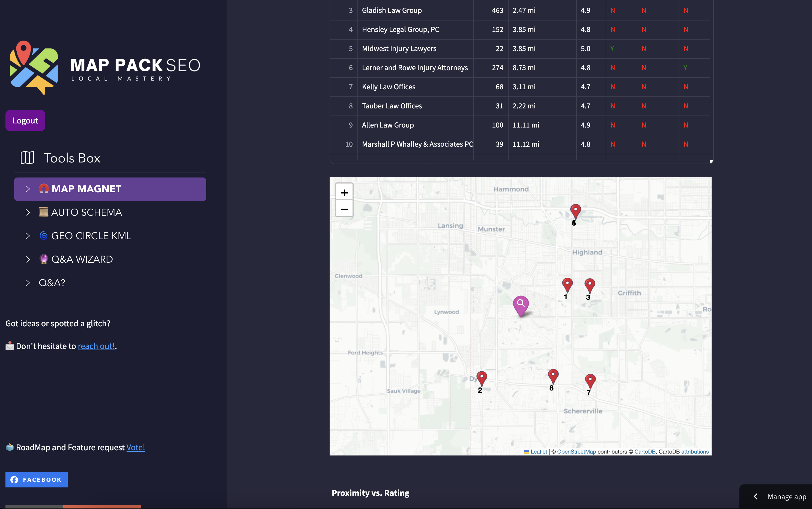Viewport: 812px width, 509px height.
Task: Zoom in on the map
Action: (x=344, y=193)
